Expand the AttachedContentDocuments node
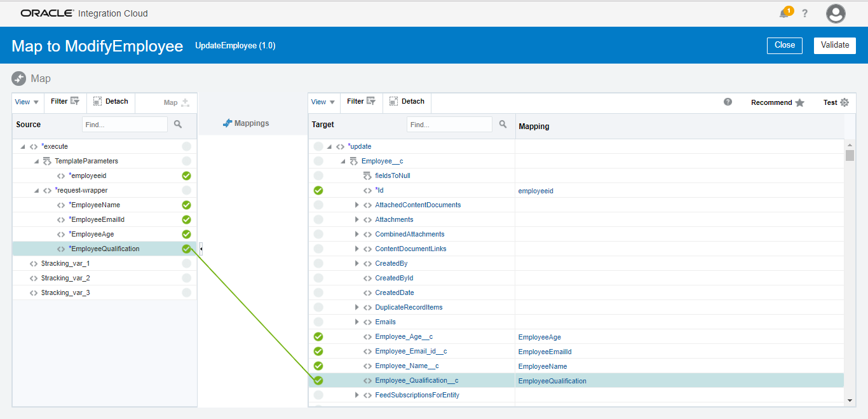The height and width of the screenshot is (419, 868). (x=357, y=205)
